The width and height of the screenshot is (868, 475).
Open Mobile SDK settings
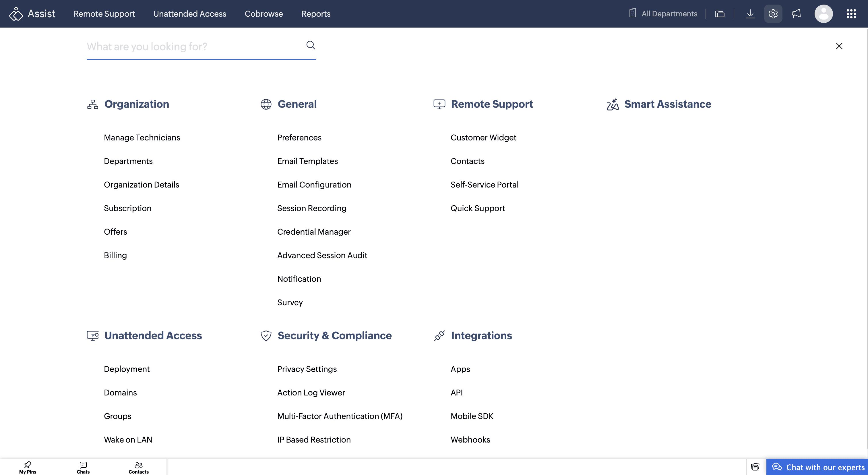pos(472,416)
